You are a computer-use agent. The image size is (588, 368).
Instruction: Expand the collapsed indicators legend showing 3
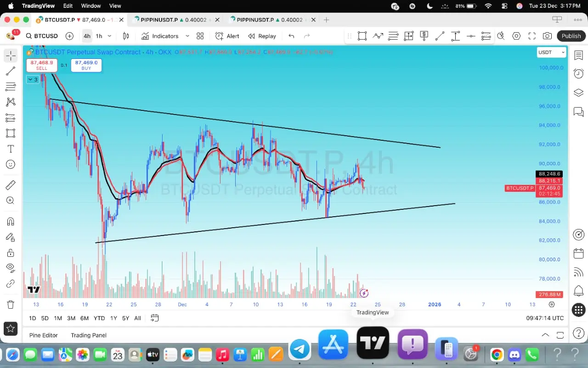point(33,80)
